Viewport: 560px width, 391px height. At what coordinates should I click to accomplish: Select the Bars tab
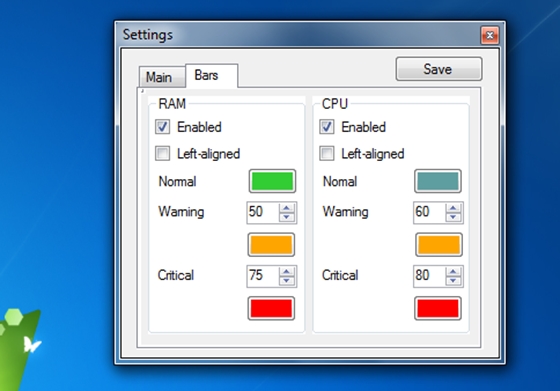pyautogui.click(x=211, y=75)
